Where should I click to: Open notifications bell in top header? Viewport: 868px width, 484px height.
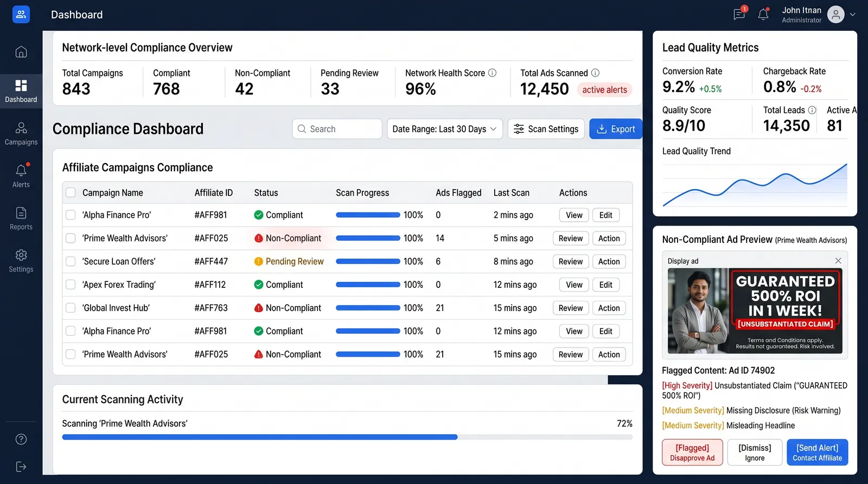763,14
